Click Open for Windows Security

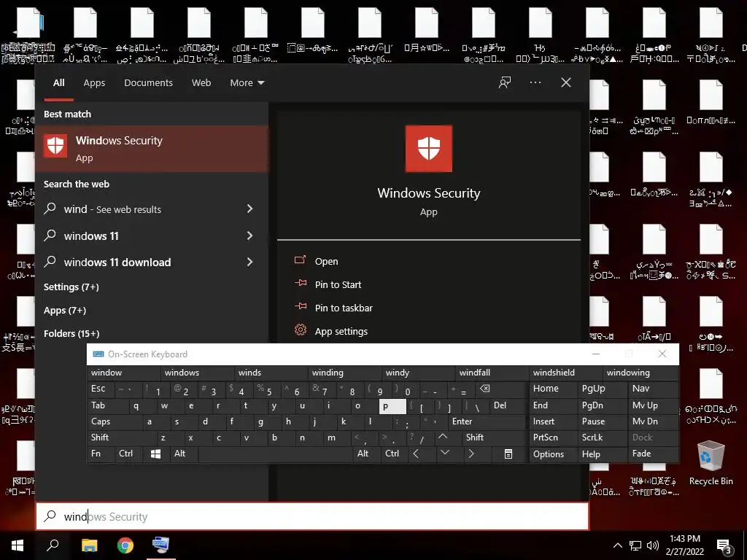(x=326, y=261)
